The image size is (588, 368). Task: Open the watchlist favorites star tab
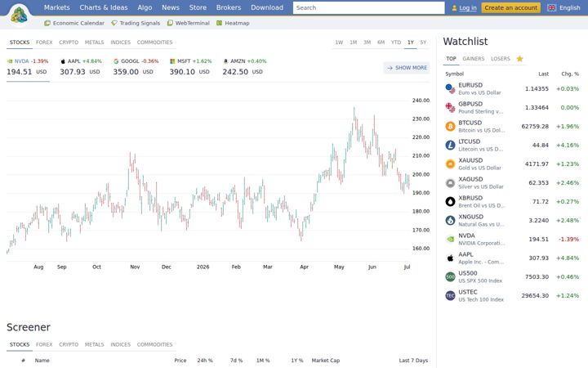[519, 59]
